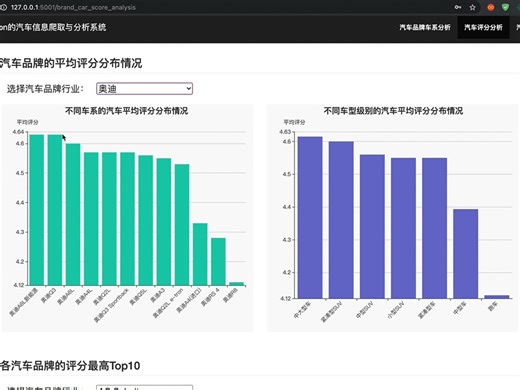
Task: Click the 中大型车 x-axis label
Action: 302,310
